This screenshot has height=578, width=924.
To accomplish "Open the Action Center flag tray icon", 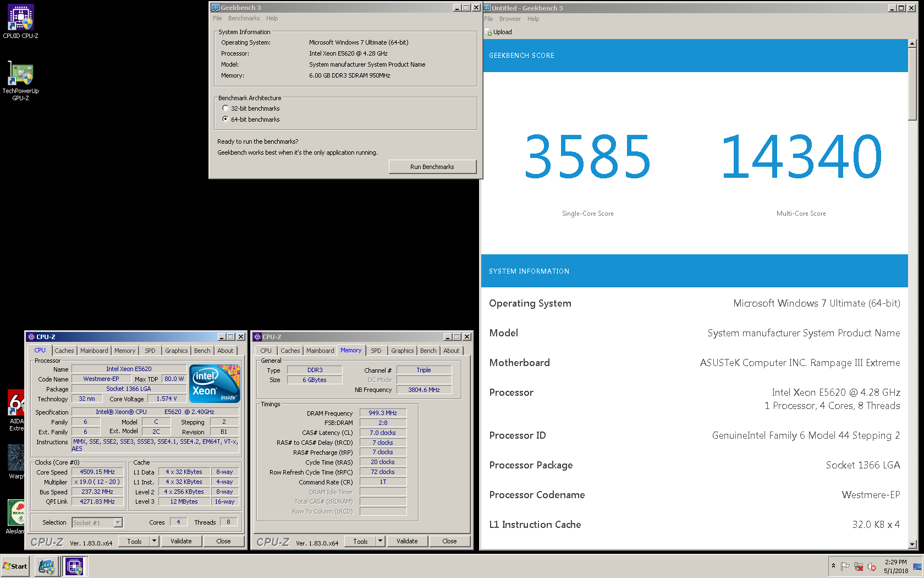I will [x=845, y=566].
